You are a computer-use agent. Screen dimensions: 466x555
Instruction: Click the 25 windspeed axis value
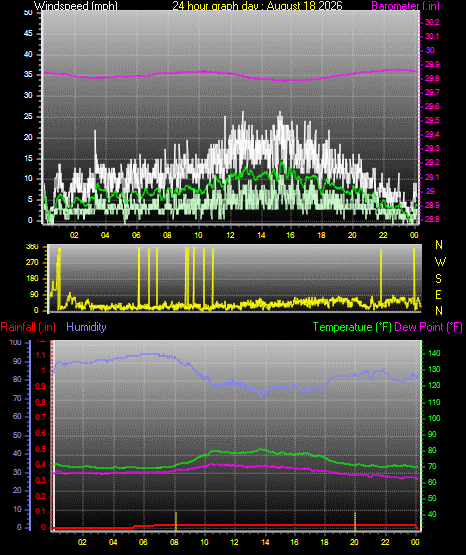tap(28, 116)
